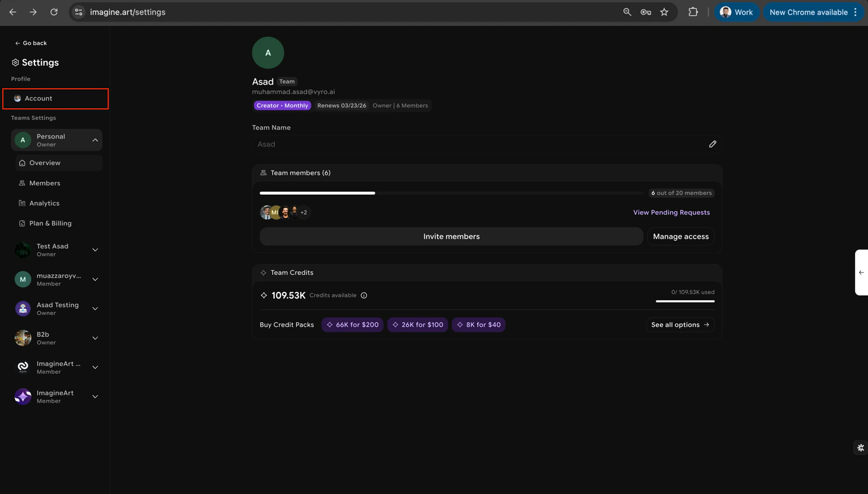Click the credits info icon

364,295
